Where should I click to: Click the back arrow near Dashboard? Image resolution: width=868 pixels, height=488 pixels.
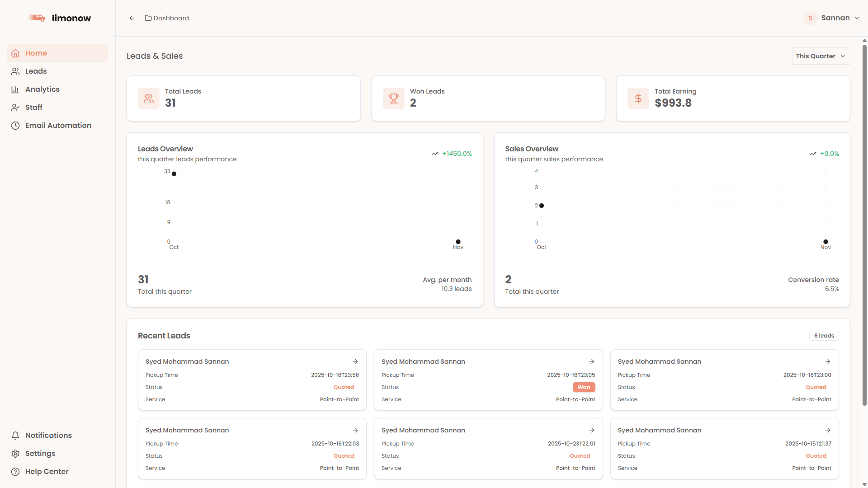pos(132,18)
